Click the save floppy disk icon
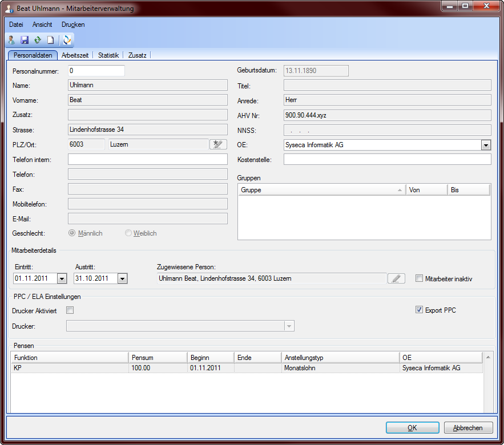This screenshot has width=504, height=445. [25, 40]
